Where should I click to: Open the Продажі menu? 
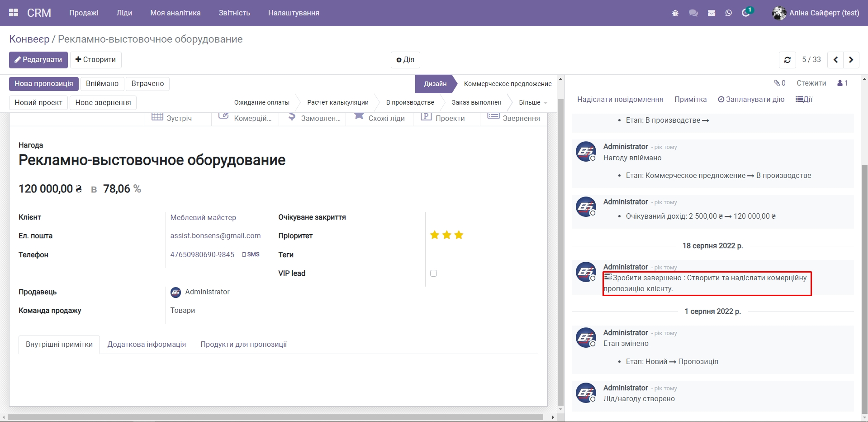click(x=84, y=13)
